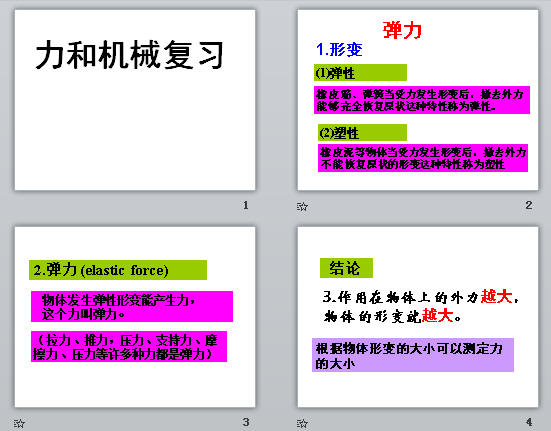Click slide number 3 label
Screen dimensions: 551x431
246,422
